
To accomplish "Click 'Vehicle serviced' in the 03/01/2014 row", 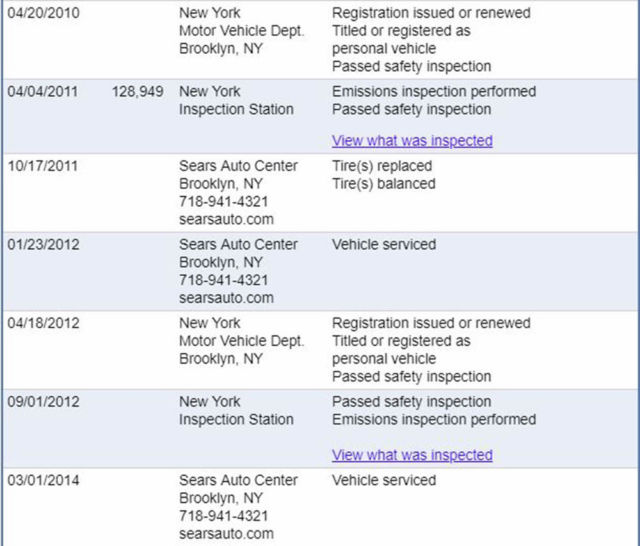I will (384, 480).
